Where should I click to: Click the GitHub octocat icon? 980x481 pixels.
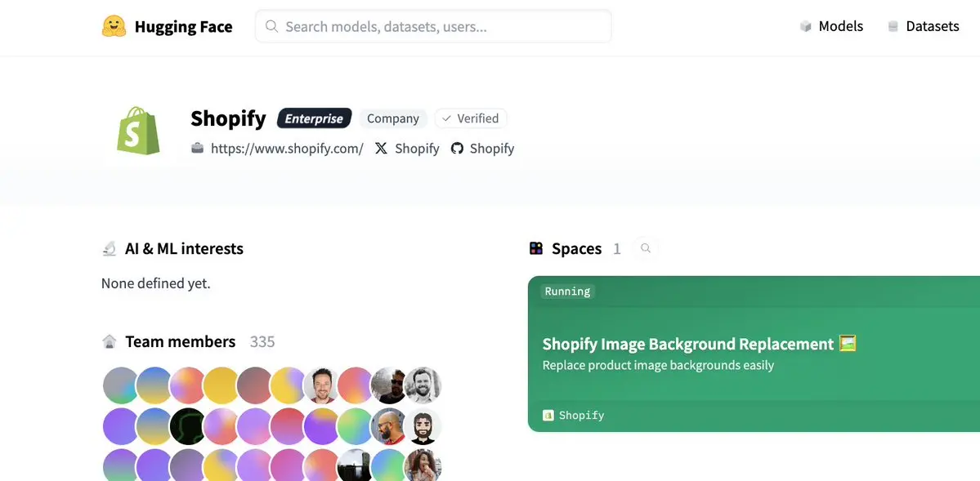click(458, 148)
